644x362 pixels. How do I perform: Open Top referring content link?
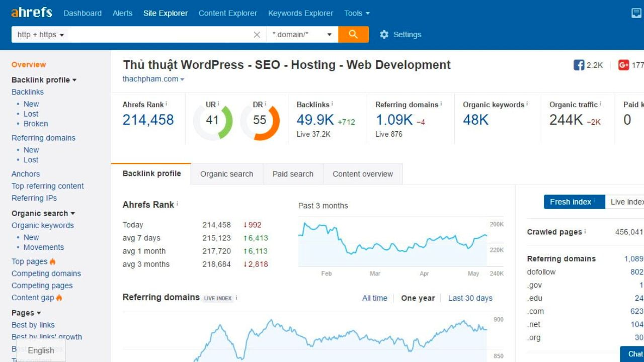pos(48,186)
